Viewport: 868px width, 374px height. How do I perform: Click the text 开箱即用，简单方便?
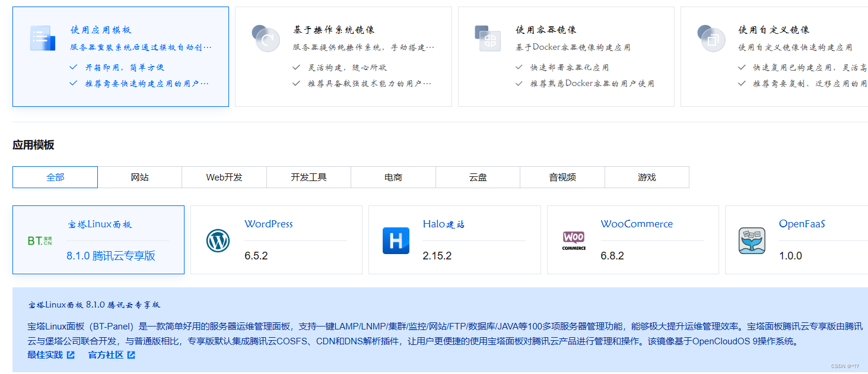click(x=124, y=68)
